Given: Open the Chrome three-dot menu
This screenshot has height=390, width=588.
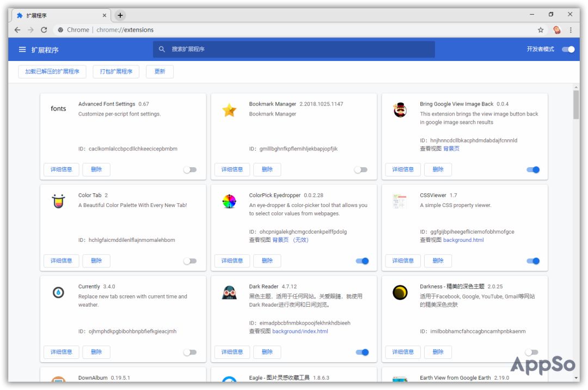Looking at the screenshot, I should pyautogui.click(x=571, y=30).
